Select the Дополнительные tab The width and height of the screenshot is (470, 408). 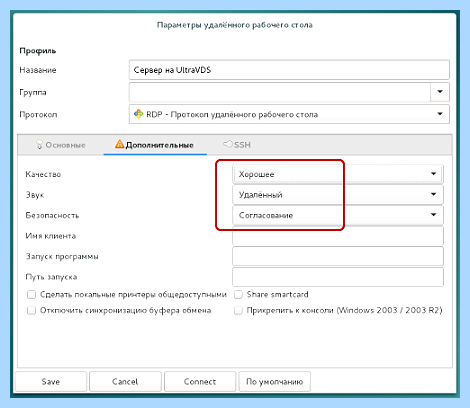click(x=155, y=145)
